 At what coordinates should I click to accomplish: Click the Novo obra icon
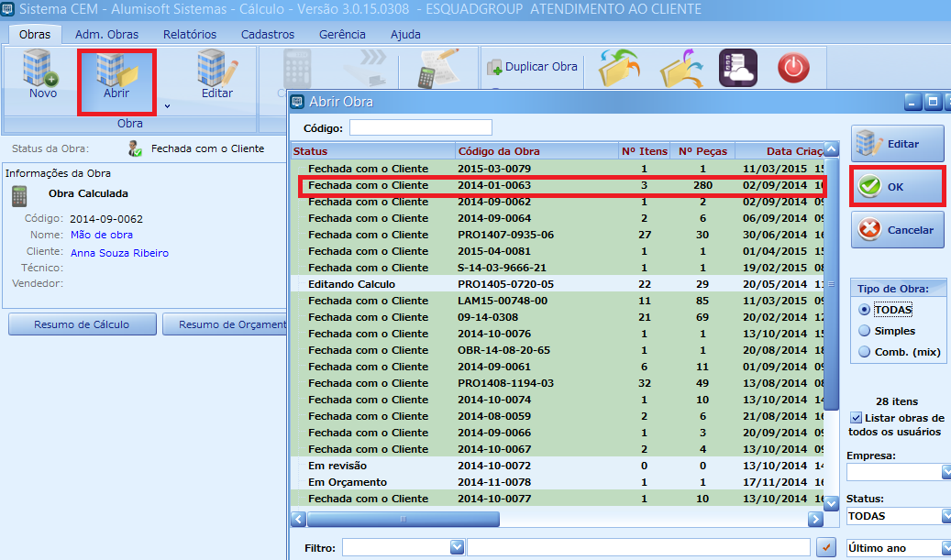tap(42, 74)
